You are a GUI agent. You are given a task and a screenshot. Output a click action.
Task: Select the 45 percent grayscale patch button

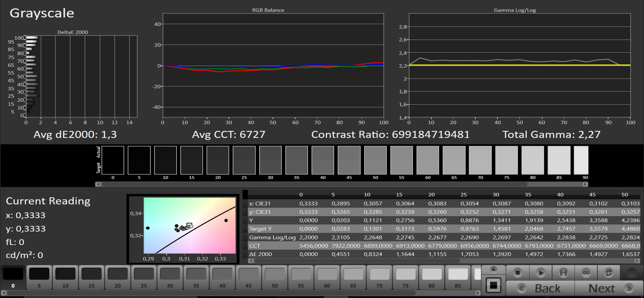[x=249, y=277]
